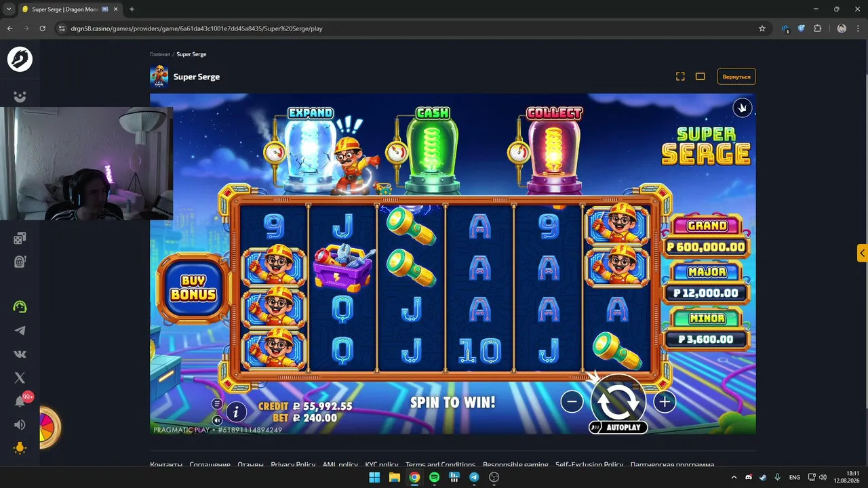Screen dimensions: 868x488
Task: Open the fortune wheel icon
Action: pyautogui.click(x=50, y=427)
